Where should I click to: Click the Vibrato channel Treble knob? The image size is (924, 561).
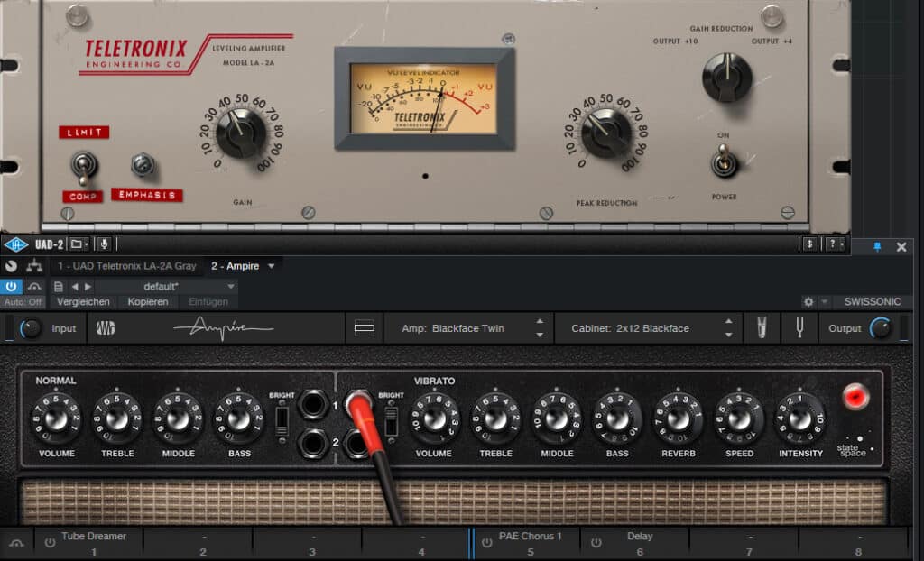(x=495, y=419)
